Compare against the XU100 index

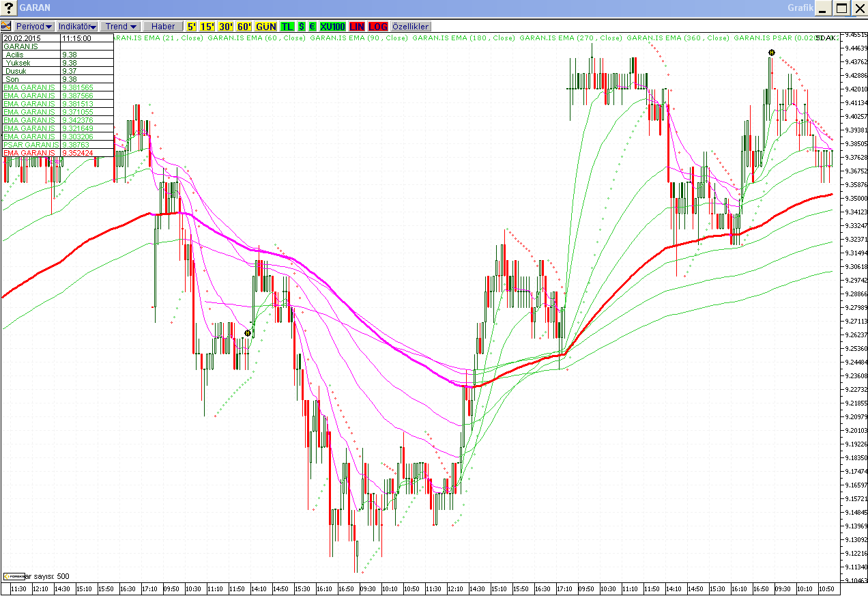(x=332, y=26)
